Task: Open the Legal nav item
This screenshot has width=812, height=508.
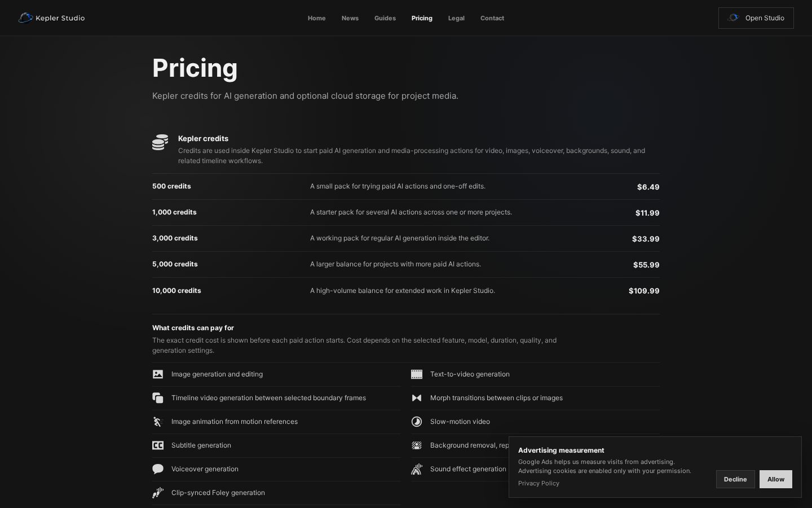Action: click(456, 18)
